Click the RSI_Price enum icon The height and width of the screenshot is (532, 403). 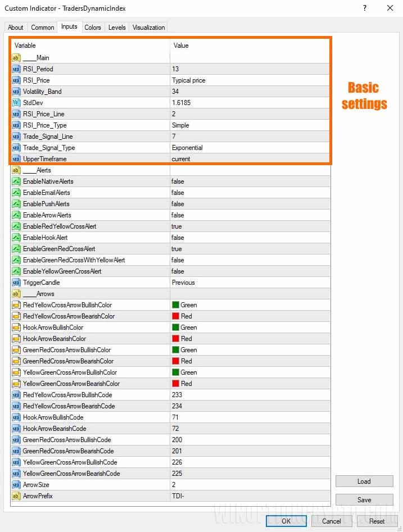(x=16, y=80)
